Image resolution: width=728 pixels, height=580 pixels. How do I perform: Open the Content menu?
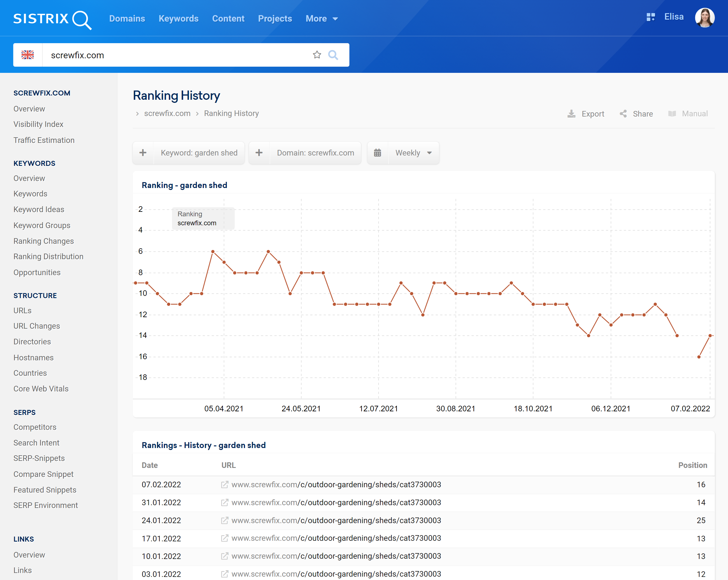tap(228, 18)
